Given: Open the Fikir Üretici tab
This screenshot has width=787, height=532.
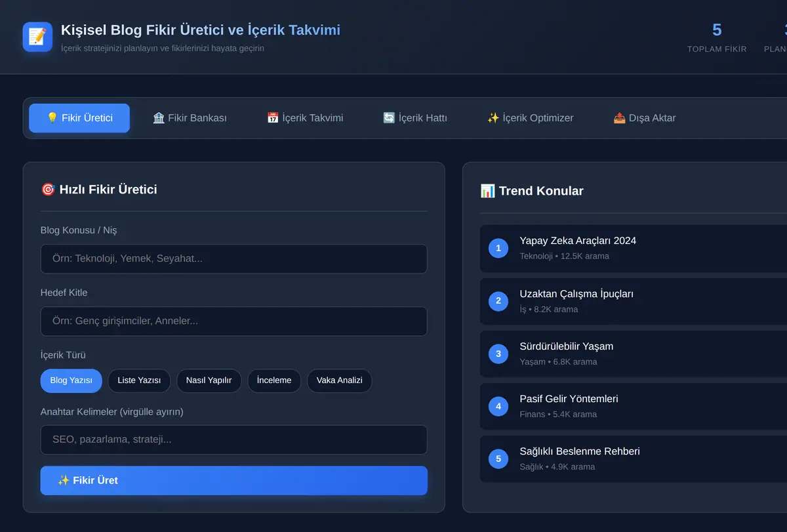Looking at the screenshot, I should pos(79,118).
